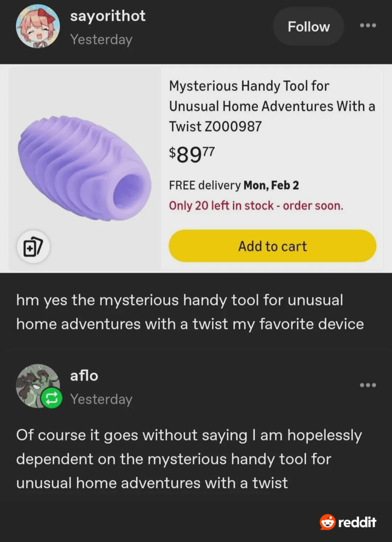Open the three-dot menu on sayorithot's post
Viewport: 392px width, 542px height.
tap(368, 26)
